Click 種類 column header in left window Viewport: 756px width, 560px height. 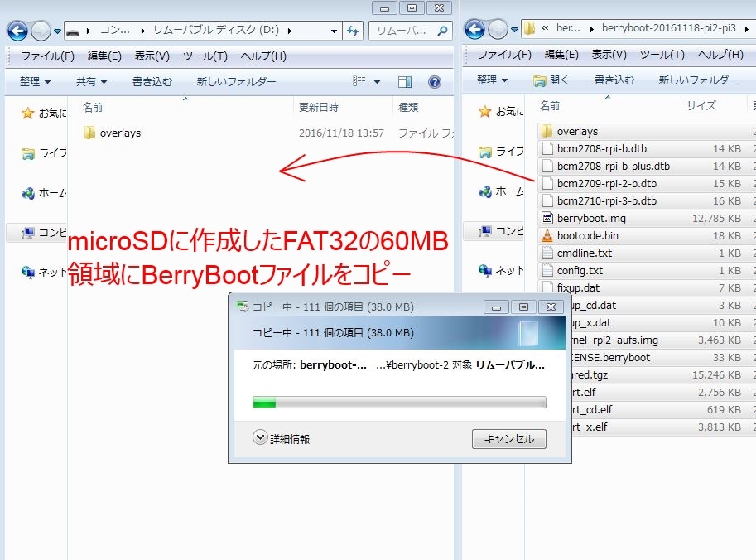(x=408, y=107)
